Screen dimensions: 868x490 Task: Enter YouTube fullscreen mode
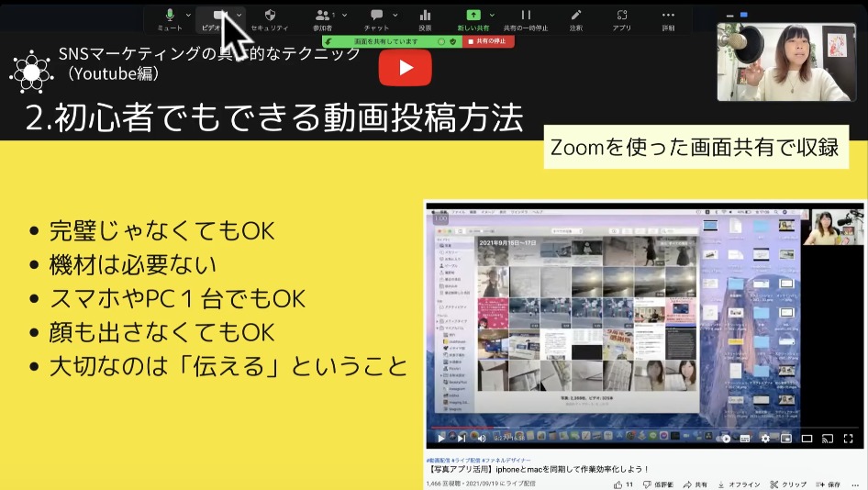point(848,439)
